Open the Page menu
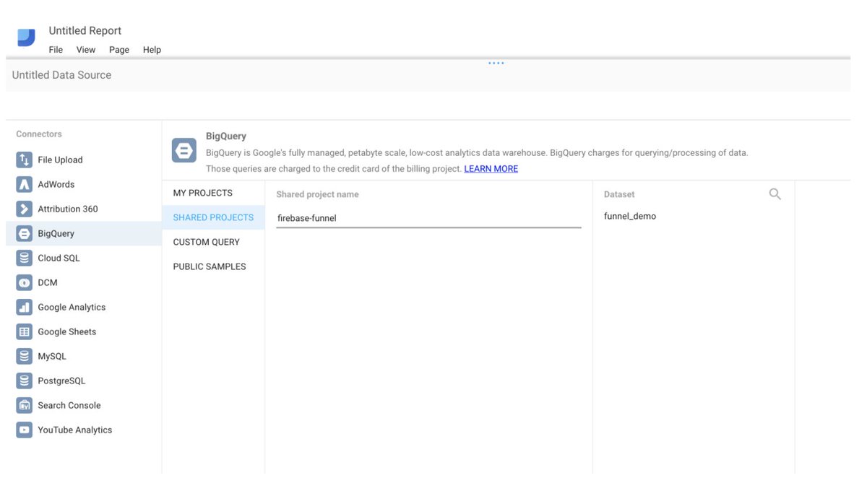This screenshot has width=867, height=504. tap(119, 50)
